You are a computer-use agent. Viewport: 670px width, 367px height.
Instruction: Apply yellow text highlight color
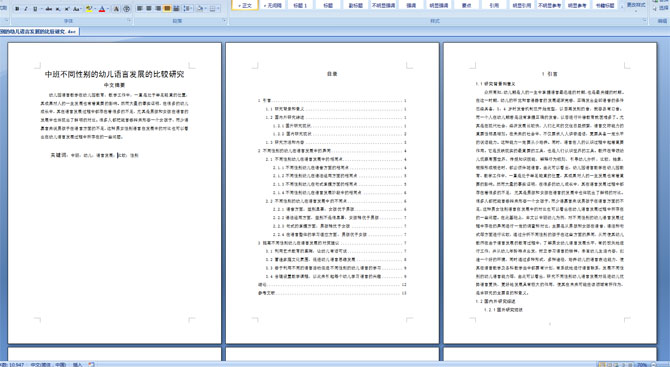(x=89, y=9)
